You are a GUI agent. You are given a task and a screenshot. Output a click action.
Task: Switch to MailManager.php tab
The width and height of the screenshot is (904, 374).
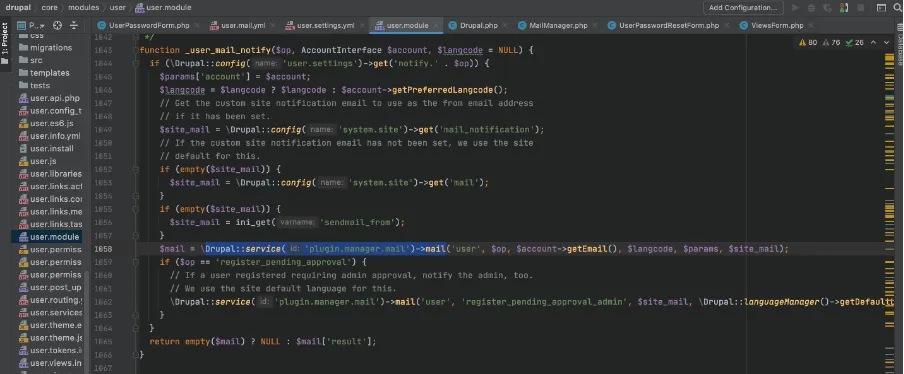pyautogui.click(x=552, y=25)
